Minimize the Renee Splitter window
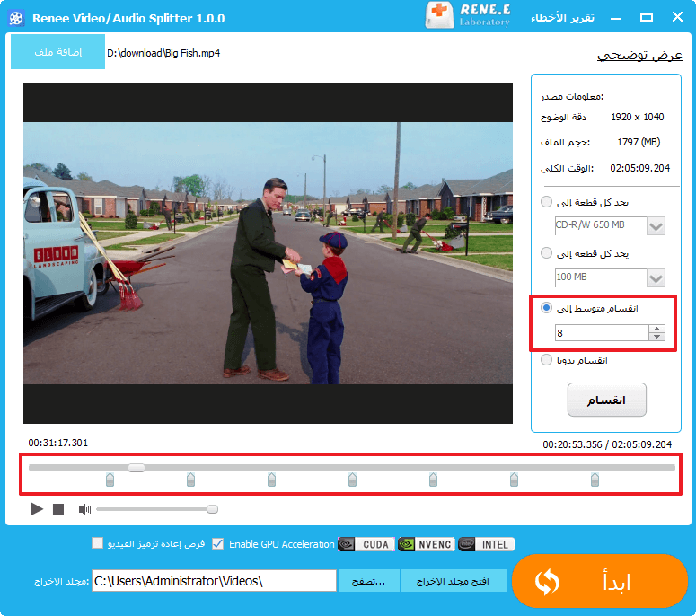This screenshot has width=696, height=616. (x=616, y=18)
